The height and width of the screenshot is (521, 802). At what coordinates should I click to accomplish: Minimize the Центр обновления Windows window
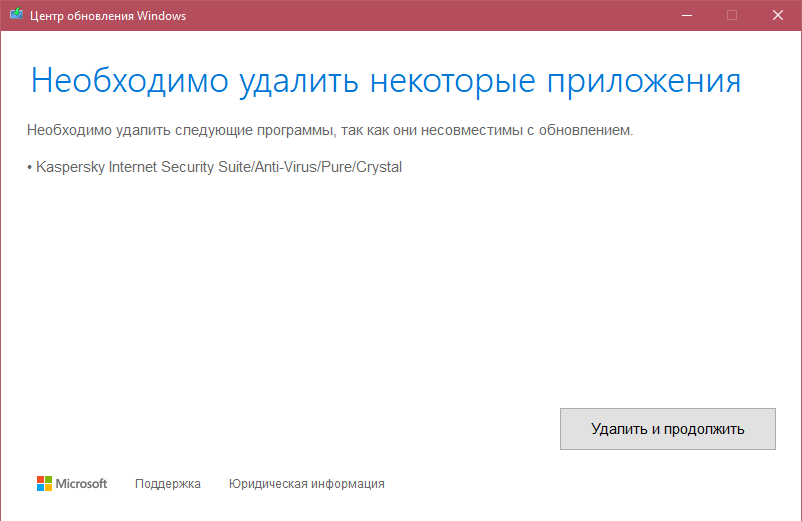tap(686, 15)
